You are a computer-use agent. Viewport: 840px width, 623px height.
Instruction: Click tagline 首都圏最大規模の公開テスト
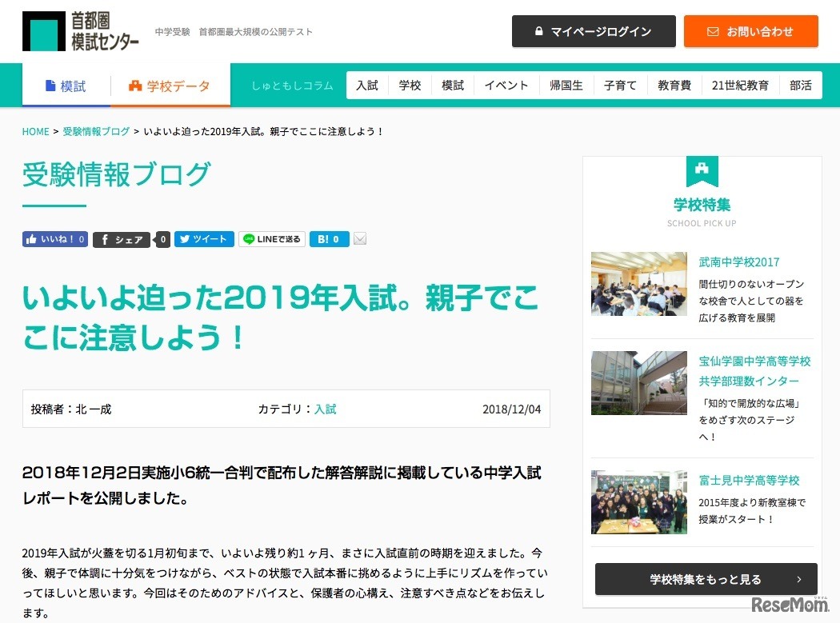pos(255,32)
